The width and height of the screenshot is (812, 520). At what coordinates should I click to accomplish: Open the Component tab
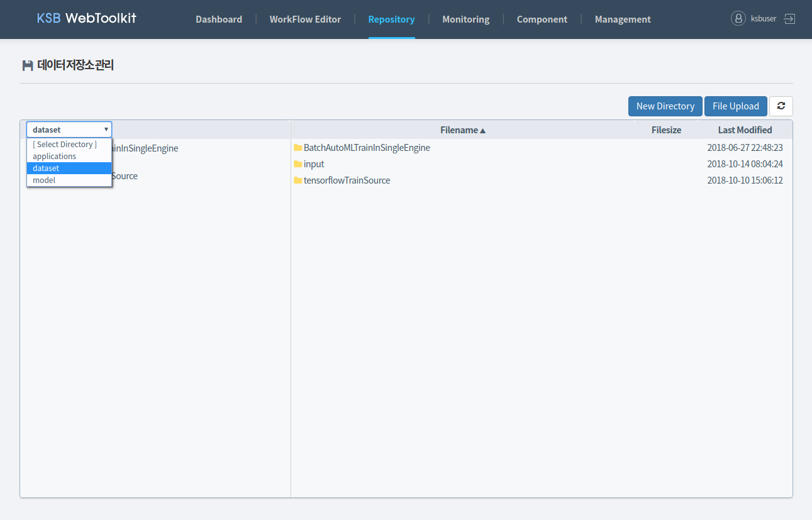[x=542, y=19]
